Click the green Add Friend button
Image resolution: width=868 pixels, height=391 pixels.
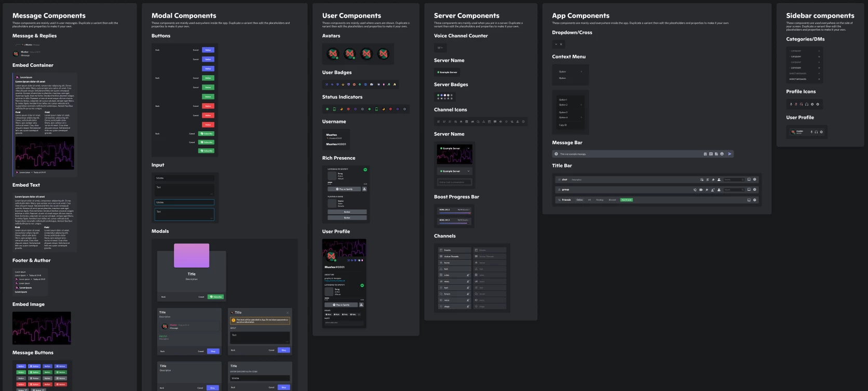pyautogui.click(x=627, y=200)
